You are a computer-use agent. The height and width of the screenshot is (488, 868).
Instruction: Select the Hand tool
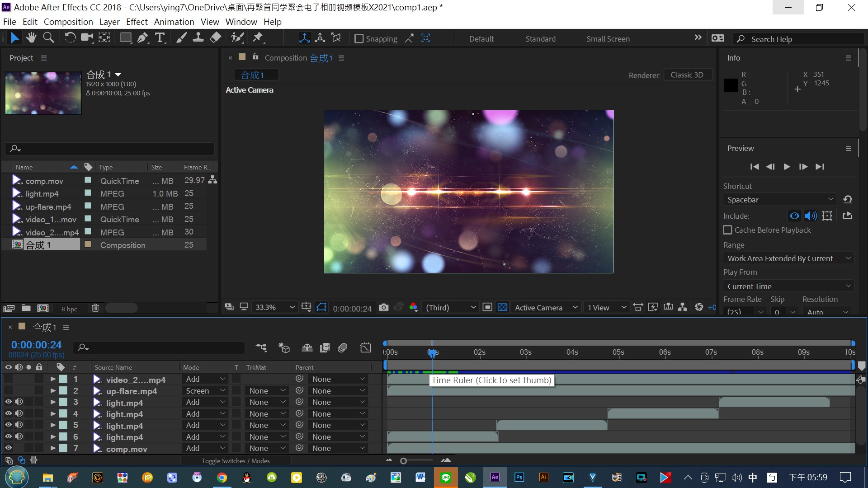point(31,38)
